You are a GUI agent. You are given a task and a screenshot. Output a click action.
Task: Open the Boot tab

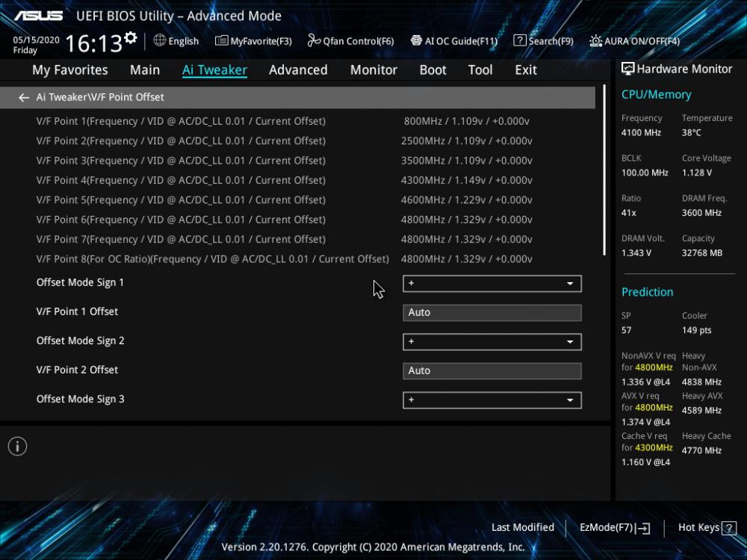click(x=433, y=70)
